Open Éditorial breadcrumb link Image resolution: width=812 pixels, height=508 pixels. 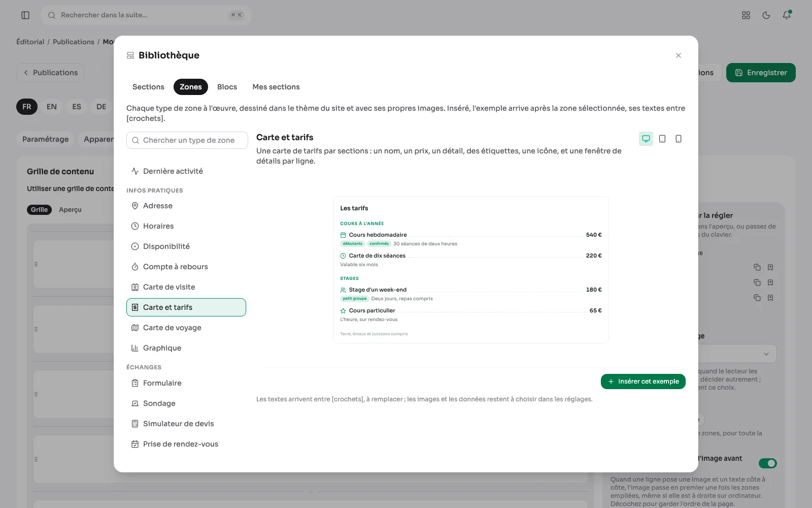coord(30,42)
